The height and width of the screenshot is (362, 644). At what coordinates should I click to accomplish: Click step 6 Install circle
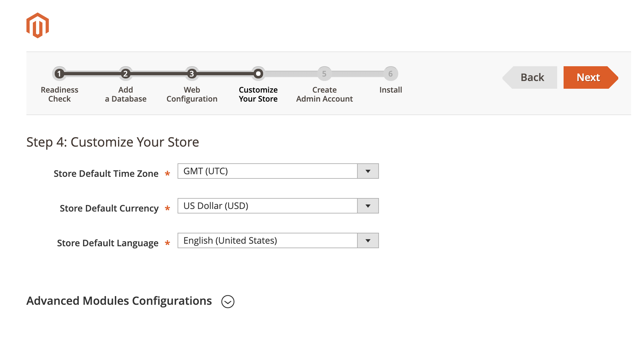point(391,73)
